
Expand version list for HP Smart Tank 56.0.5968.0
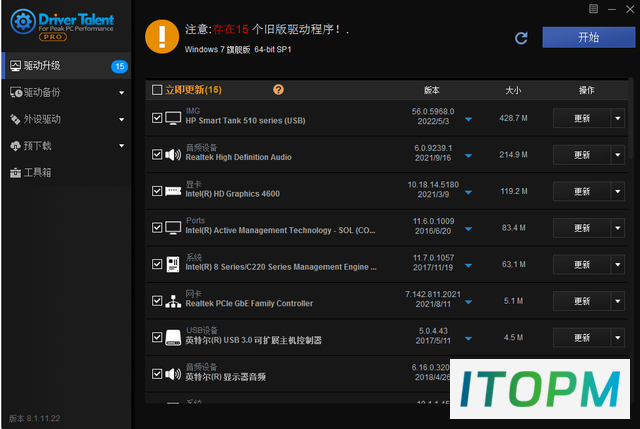pyautogui.click(x=469, y=120)
